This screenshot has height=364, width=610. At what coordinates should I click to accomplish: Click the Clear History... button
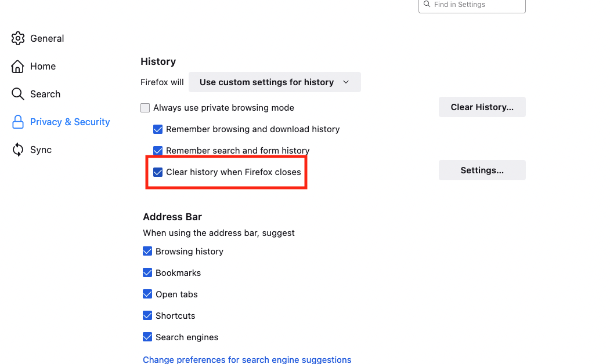click(482, 107)
